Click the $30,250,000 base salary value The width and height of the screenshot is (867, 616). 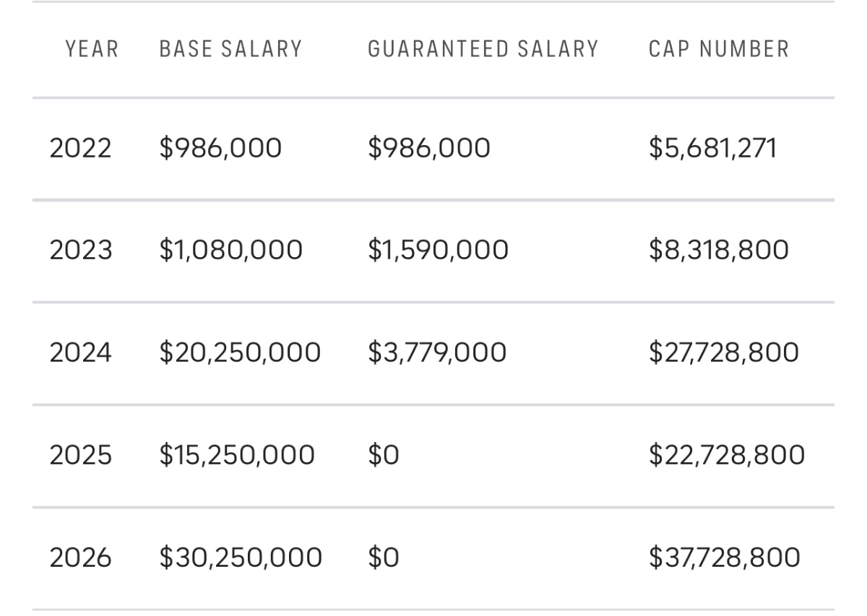click(240, 558)
